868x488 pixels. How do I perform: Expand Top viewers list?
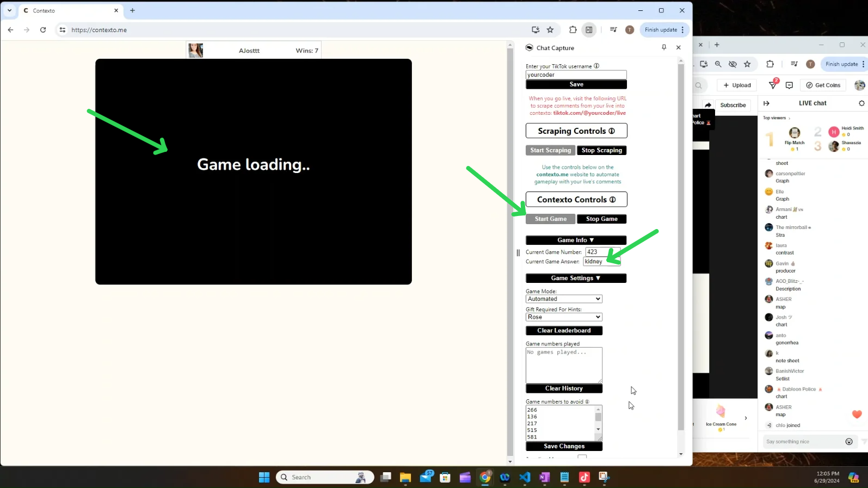777,118
